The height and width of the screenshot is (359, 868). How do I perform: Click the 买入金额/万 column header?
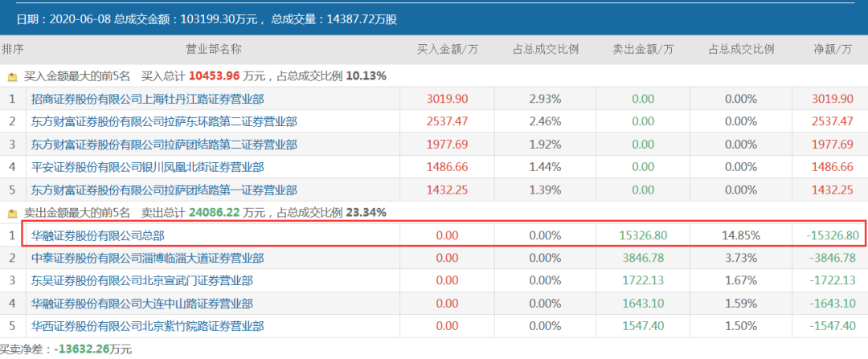(x=447, y=49)
